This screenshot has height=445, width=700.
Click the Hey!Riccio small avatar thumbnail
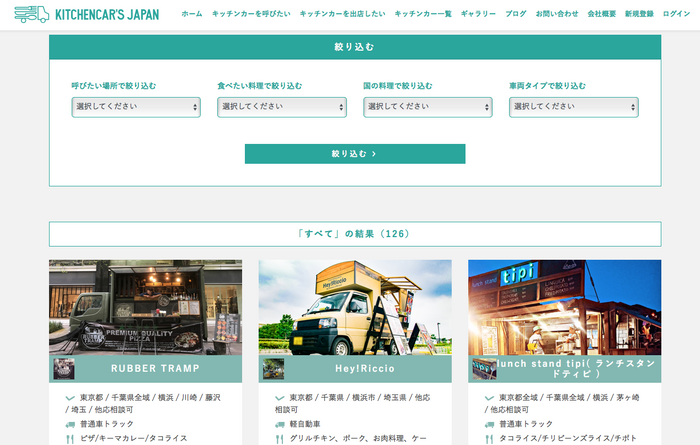coord(273,369)
